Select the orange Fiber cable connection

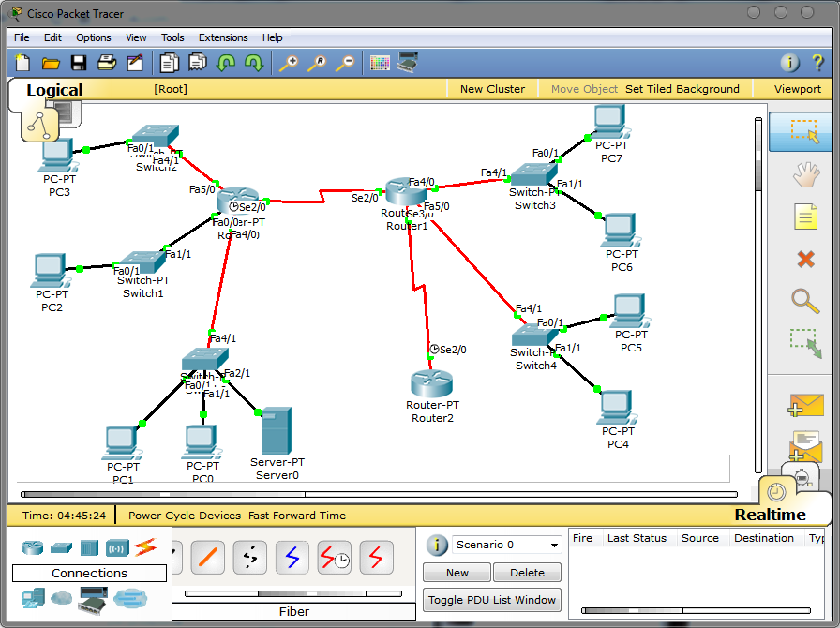(x=208, y=558)
